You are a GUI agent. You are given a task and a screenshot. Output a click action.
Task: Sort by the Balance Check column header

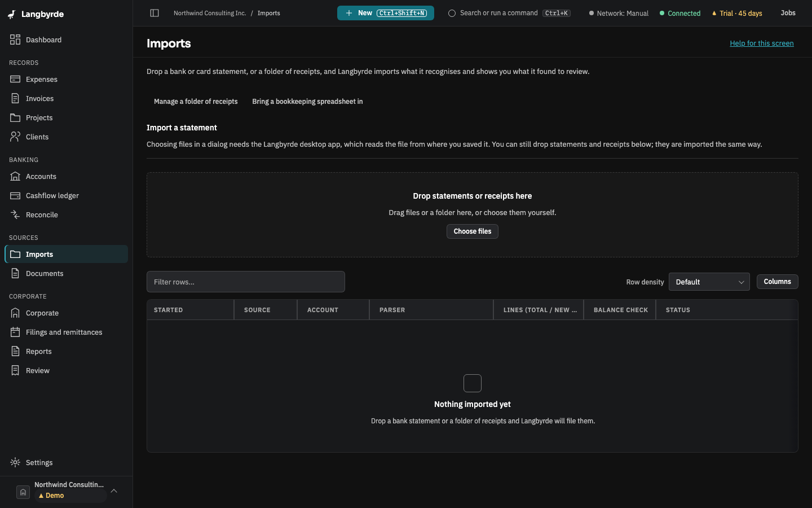click(620, 310)
